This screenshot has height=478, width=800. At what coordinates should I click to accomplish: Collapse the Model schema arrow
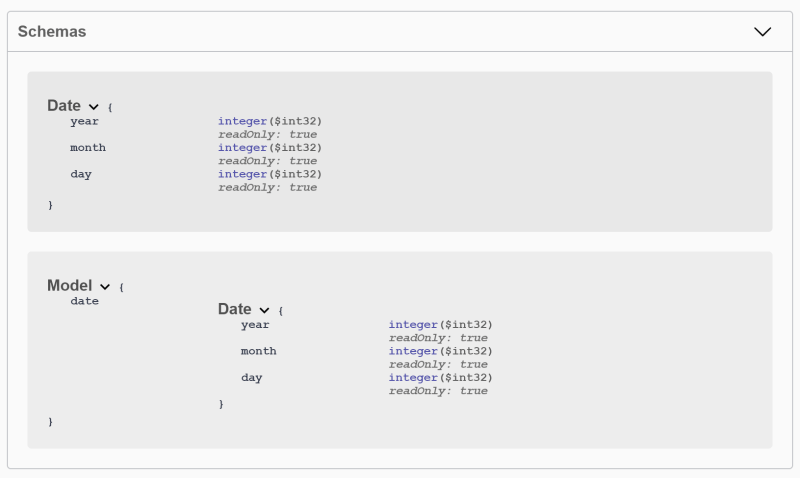105,286
